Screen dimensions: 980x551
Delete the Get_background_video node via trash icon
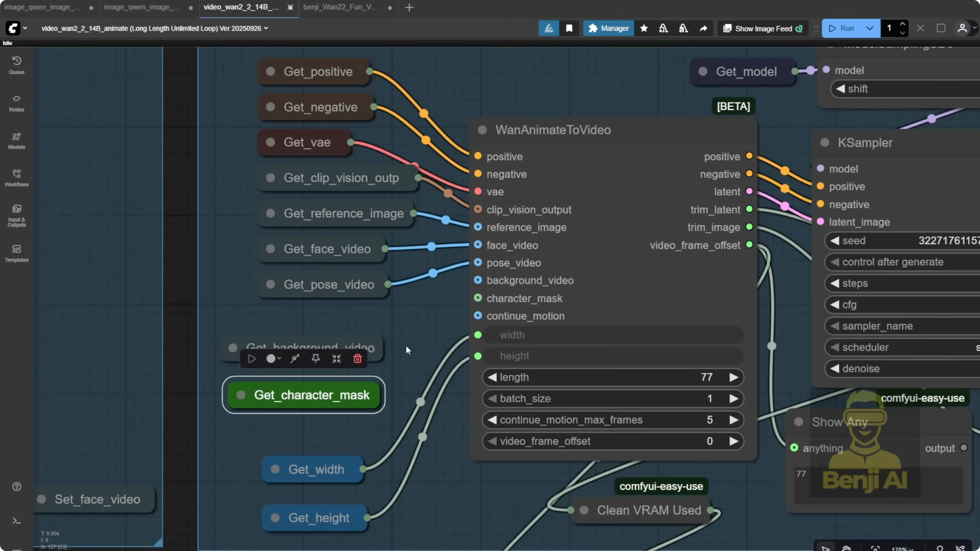(x=357, y=359)
